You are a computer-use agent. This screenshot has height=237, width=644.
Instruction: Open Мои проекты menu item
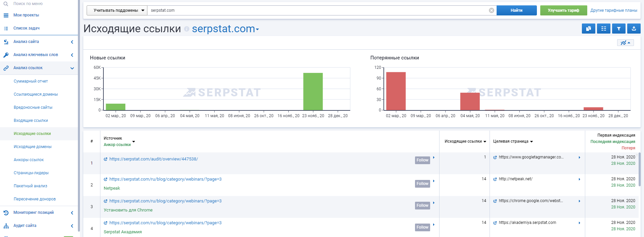[26, 15]
